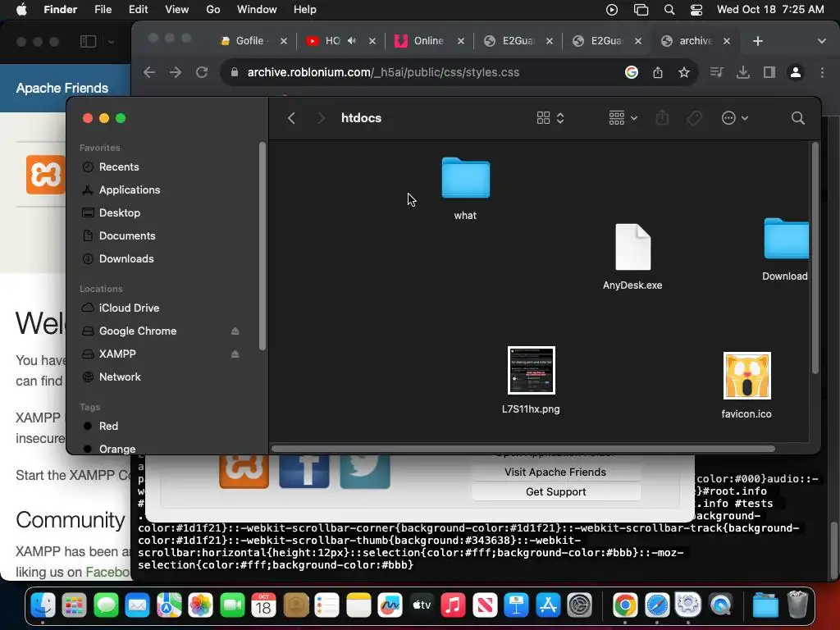Viewport: 840px width, 630px height.
Task: Open Chrome three-dot menu
Action: point(822,72)
